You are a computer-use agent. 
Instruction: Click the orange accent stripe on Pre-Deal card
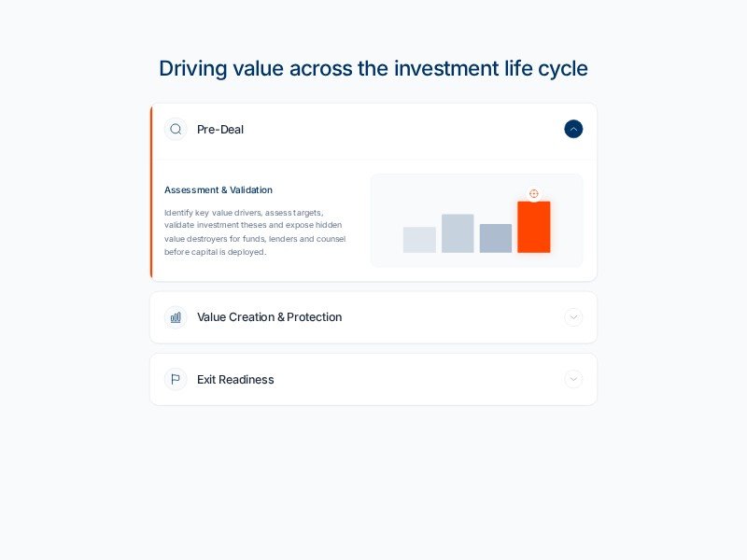(x=151, y=192)
